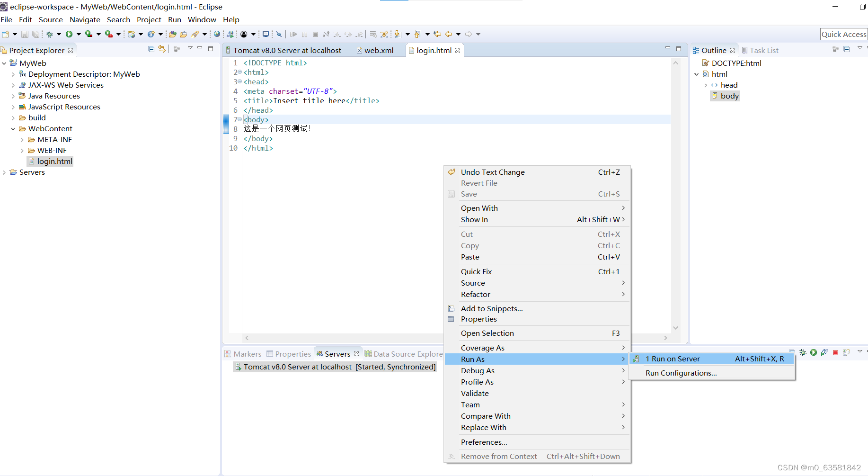This screenshot has width=868, height=476.
Task: Collapse the WebContent folder
Action: pos(13,128)
